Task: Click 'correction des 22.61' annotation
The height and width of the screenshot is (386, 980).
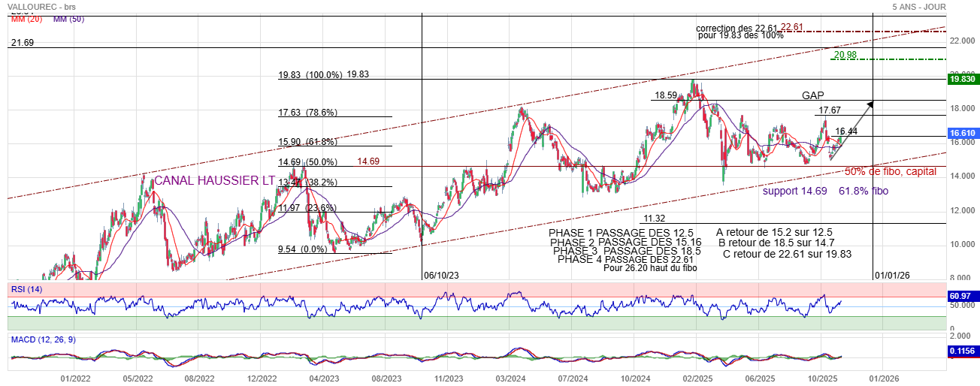Action: pos(737,28)
